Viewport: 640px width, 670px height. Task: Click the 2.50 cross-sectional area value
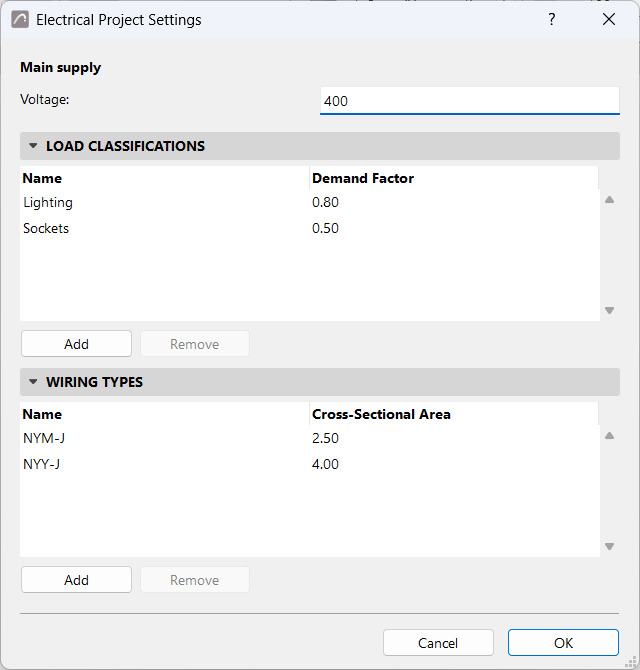(325, 438)
